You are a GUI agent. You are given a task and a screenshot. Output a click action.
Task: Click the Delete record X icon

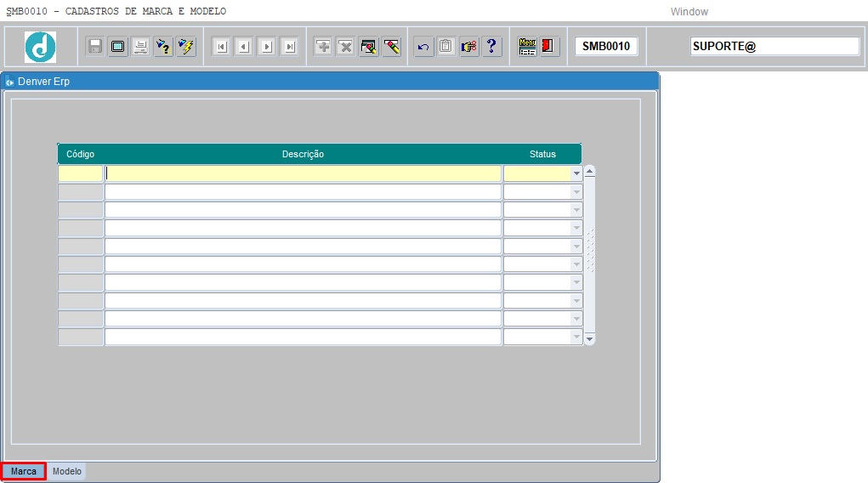point(346,47)
